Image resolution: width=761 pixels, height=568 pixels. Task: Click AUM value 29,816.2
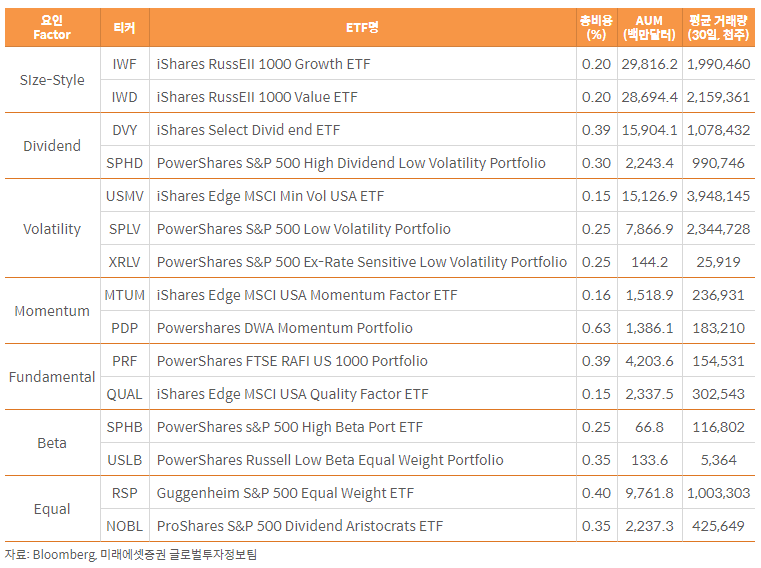pyautogui.click(x=649, y=64)
